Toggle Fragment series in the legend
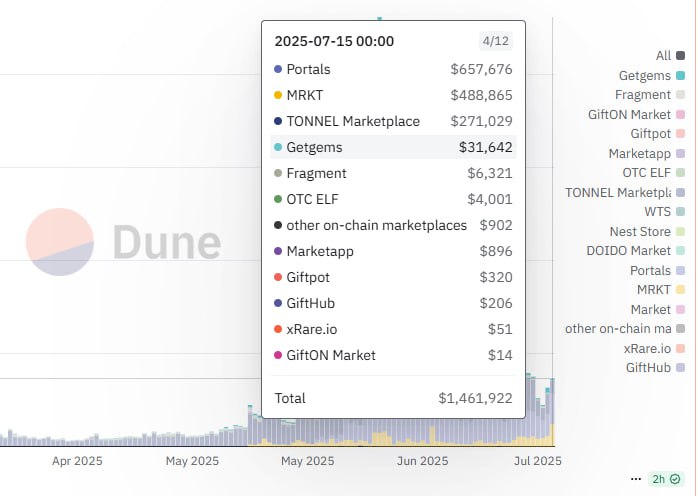698x496 pixels. [x=650, y=95]
